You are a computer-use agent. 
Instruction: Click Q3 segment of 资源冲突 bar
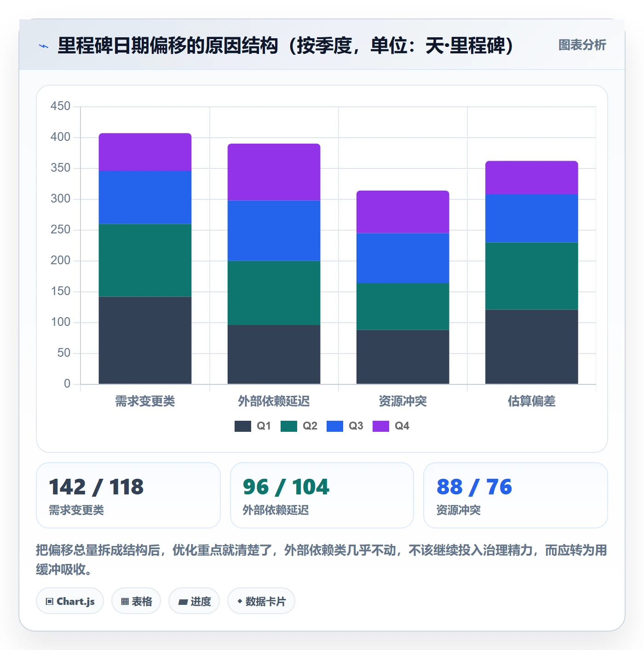402,258
